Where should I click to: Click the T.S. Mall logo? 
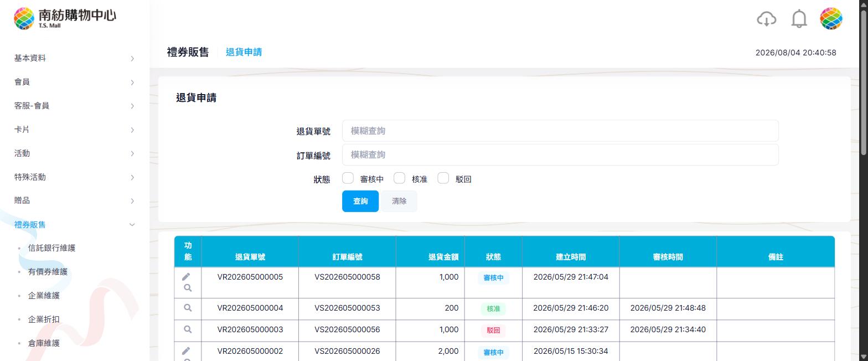[x=65, y=18]
